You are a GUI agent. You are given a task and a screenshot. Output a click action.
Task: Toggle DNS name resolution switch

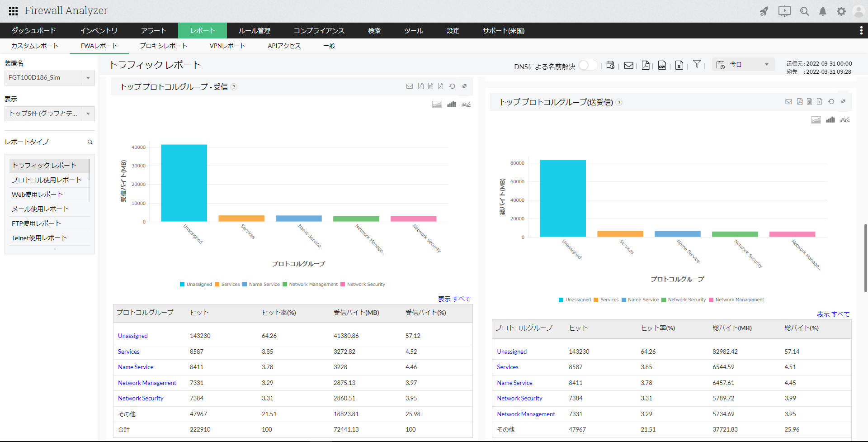coord(588,66)
